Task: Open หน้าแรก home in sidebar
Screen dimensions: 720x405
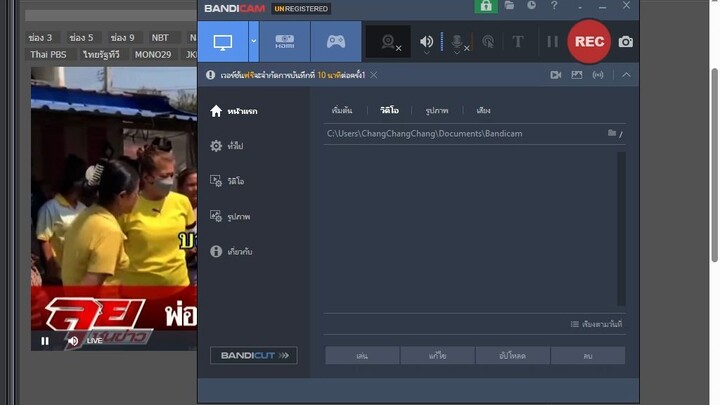Action: pyautogui.click(x=234, y=111)
